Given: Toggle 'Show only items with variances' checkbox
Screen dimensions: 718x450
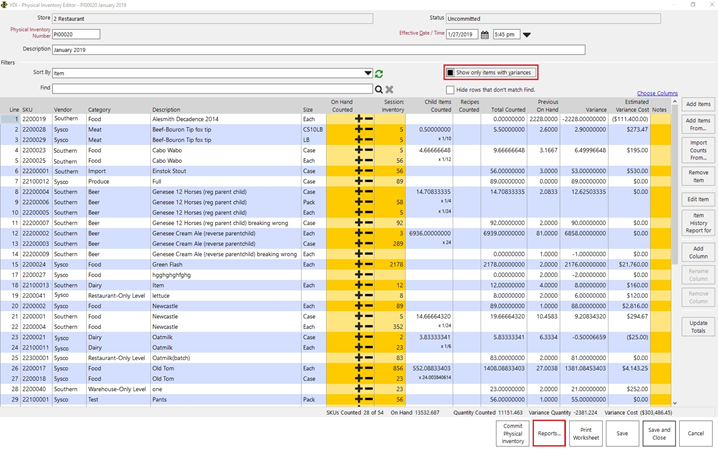Looking at the screenshot, I should [x=451, y=73].
